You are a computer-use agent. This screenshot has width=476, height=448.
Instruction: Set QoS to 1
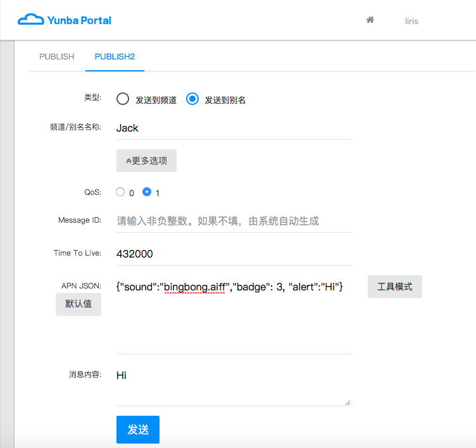click(147, 192)
